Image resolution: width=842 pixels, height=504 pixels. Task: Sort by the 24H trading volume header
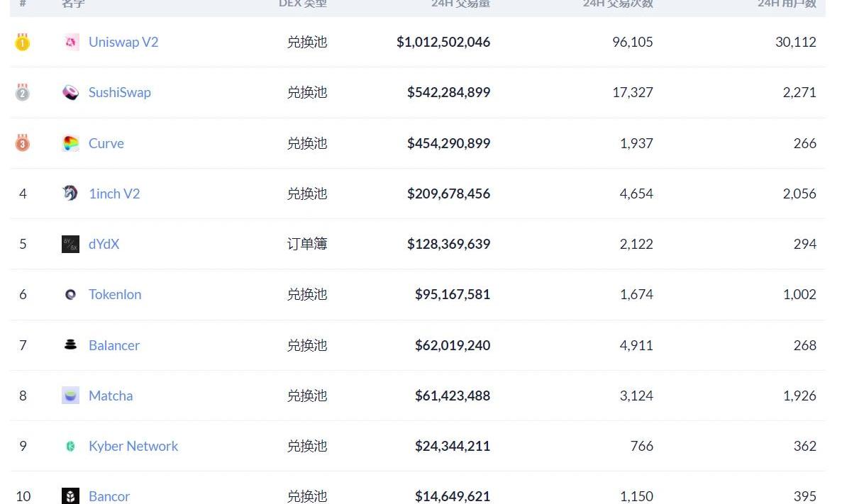coord(460,4)
